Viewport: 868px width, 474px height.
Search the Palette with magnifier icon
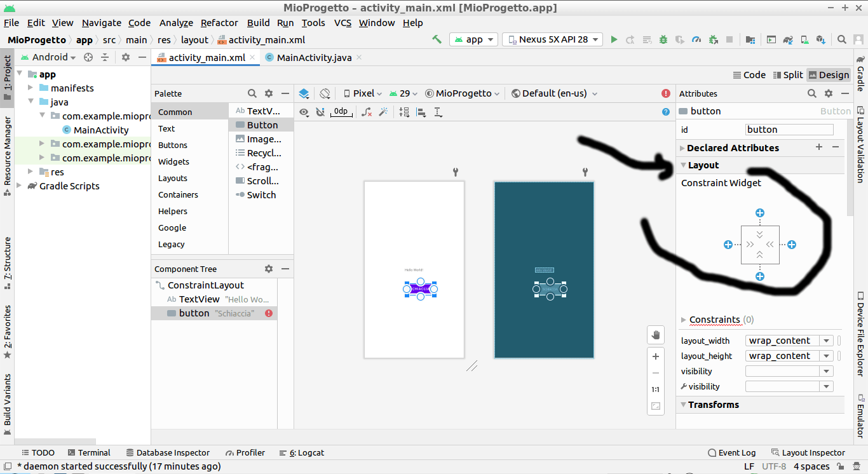point(252,93)
